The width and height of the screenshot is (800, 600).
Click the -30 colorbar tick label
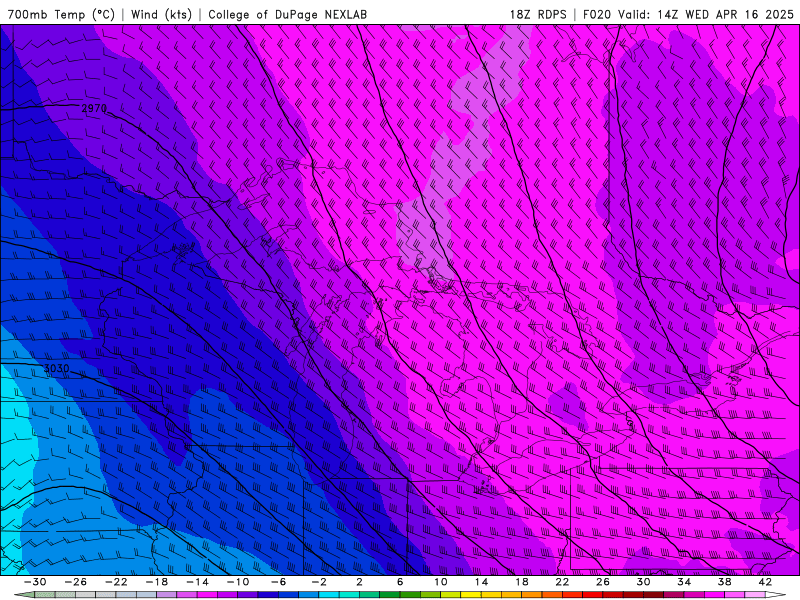(x=35, y=582)
